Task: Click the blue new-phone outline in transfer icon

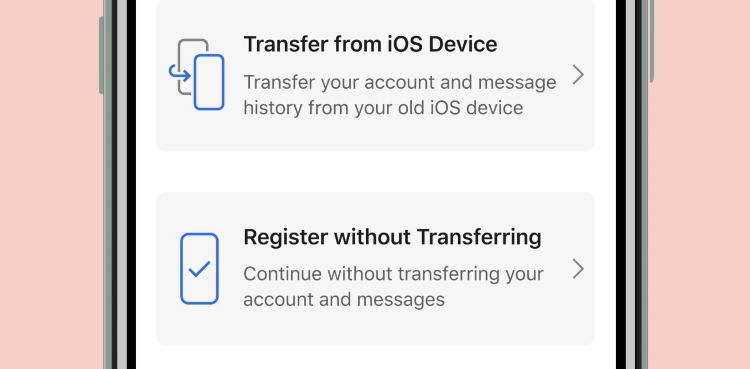Action: (209, 82)
